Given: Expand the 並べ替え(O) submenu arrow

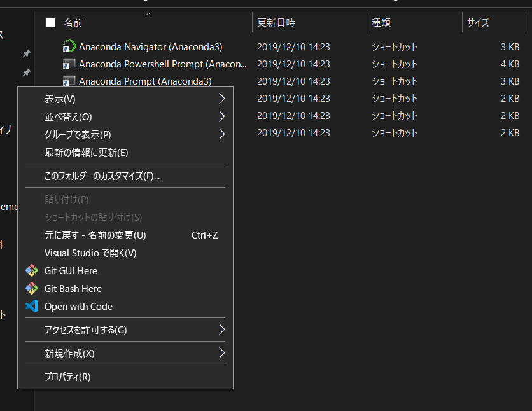Looking at the screenshot, I should (221, 116).
